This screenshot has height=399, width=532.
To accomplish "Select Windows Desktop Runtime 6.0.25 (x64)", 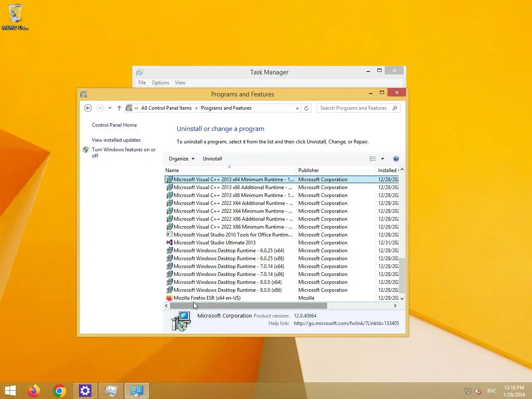I will pos(282,251).
